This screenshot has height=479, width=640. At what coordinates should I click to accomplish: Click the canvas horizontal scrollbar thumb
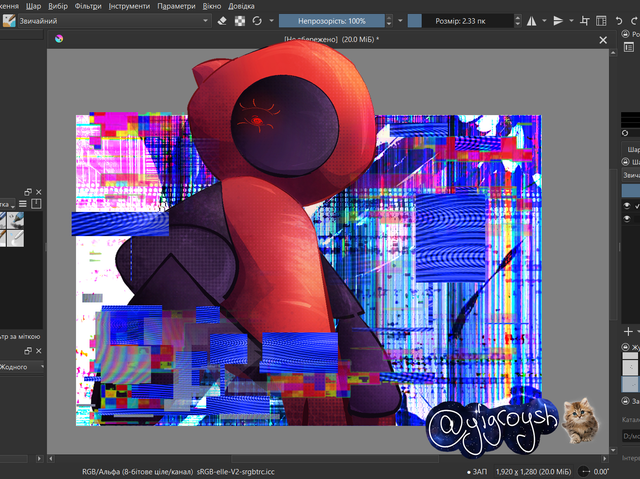(x=335, y=459)
